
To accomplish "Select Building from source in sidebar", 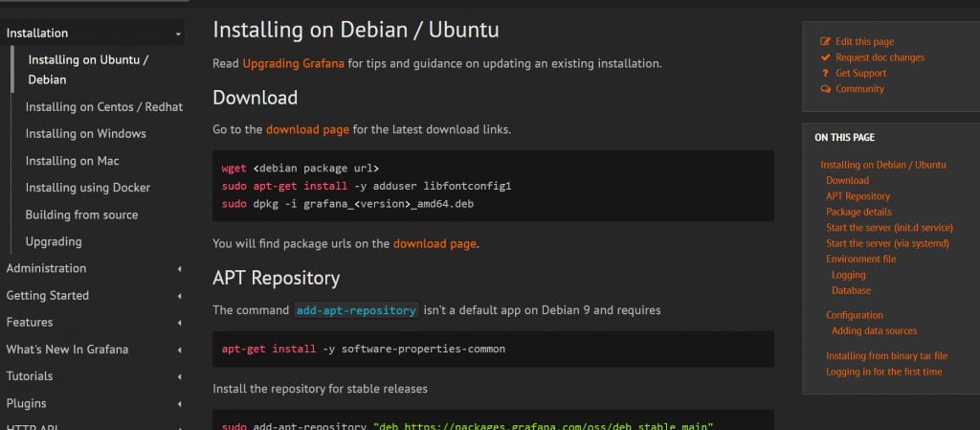I will (x=81, y=215).
